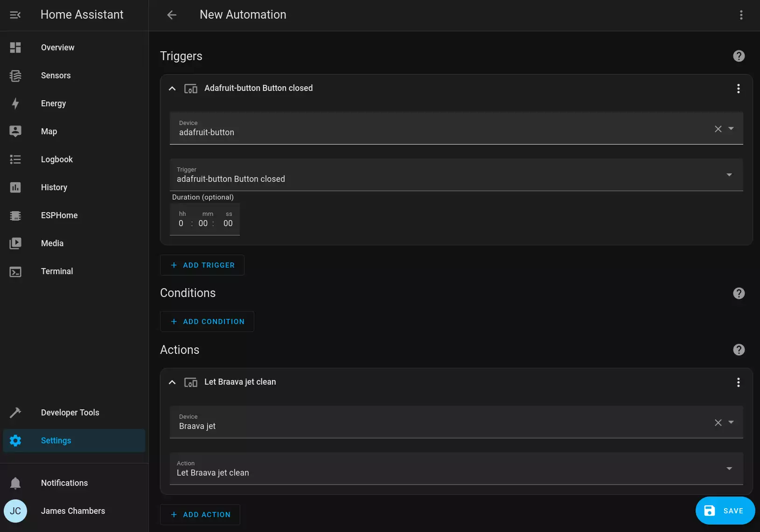Image resolution: width=760 pixels, height=532 pixels.
Task: Click the adafruit-button device field
Action: (456, 128)
